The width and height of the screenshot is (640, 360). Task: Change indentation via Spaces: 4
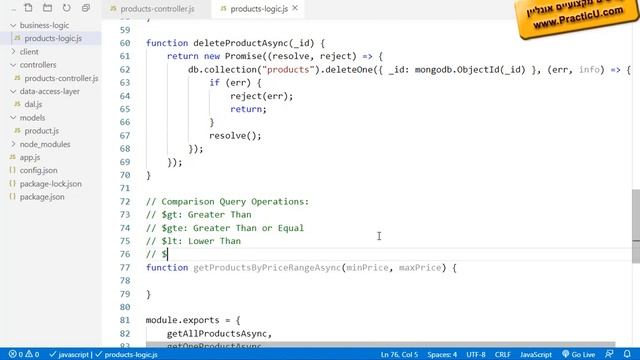click(442, 354)
